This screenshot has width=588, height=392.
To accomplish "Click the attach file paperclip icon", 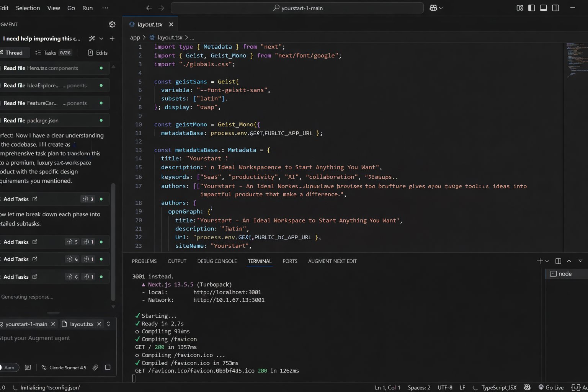I will [95, 367].
